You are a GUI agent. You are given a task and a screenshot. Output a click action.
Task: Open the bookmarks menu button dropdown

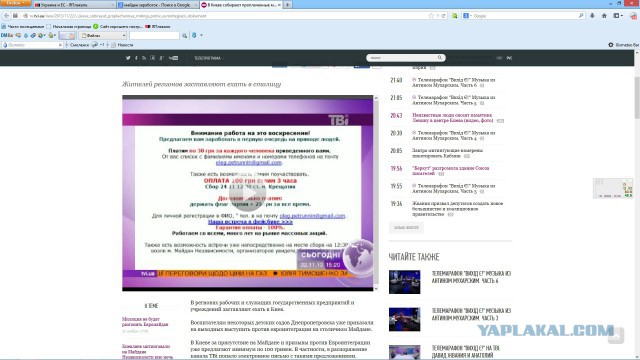click(x=618, y=16)
